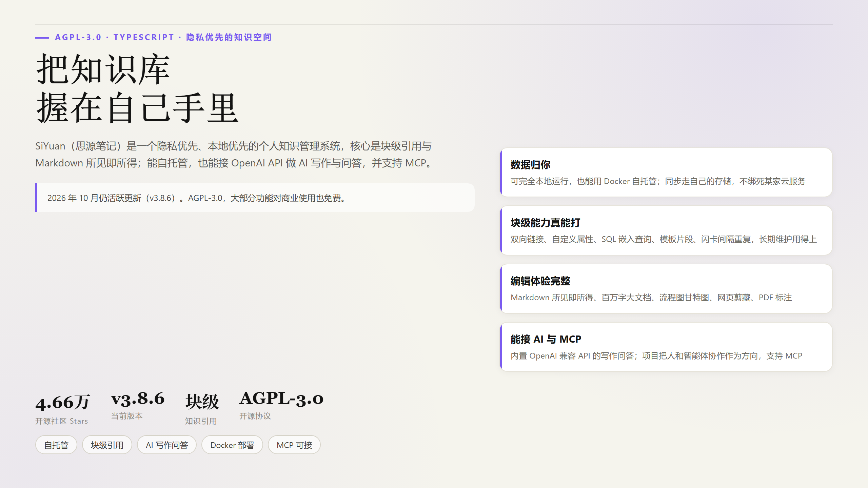Viewport: 868px width, 488px height.
Task: Click the Markdown 所见即所得、百万字大文档 description
Action: (x=651, y=298)
